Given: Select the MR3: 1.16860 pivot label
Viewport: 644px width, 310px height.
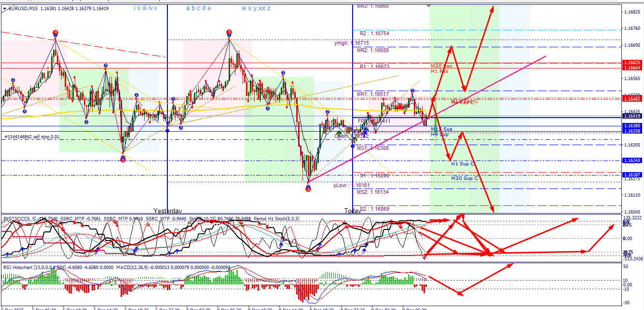Looking at the screenshot, I should (x=373, y=6).
